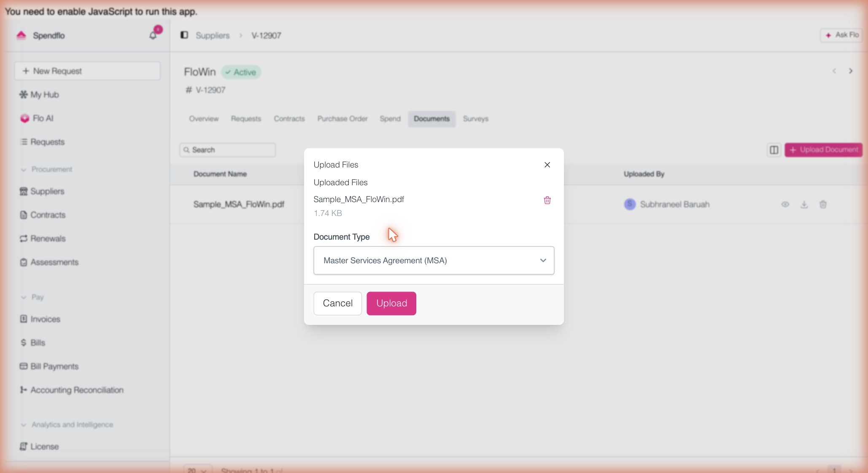
Task: Go to next supplier arrow
Action: 851,71
